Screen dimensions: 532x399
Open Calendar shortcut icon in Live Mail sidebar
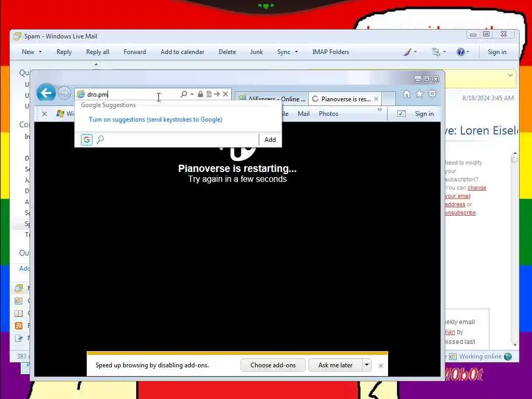pyautogui.click(x=19, y=301)
